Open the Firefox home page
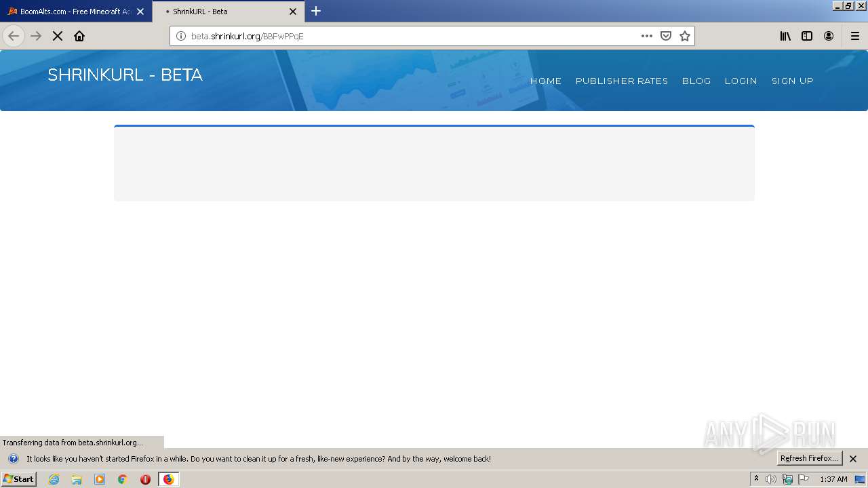This screenshot has height=488, width=868. 79,36
